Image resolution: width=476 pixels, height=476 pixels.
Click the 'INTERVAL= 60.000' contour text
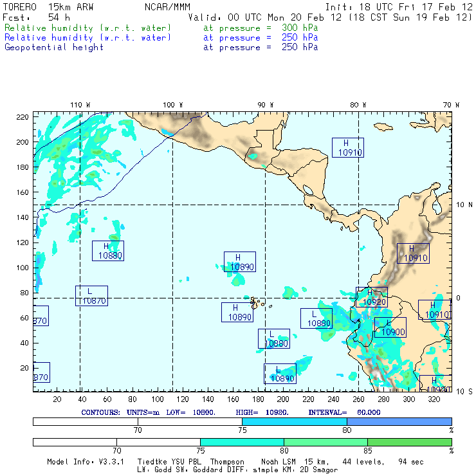[x=344, y=412]
